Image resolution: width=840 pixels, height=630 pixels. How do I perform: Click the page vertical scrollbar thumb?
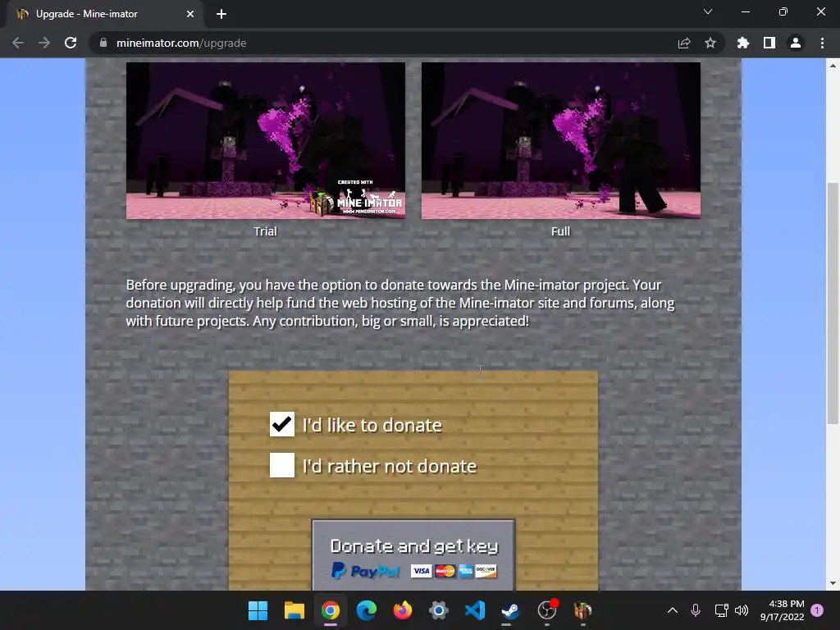pyautogui.click(x=833, y=304)
